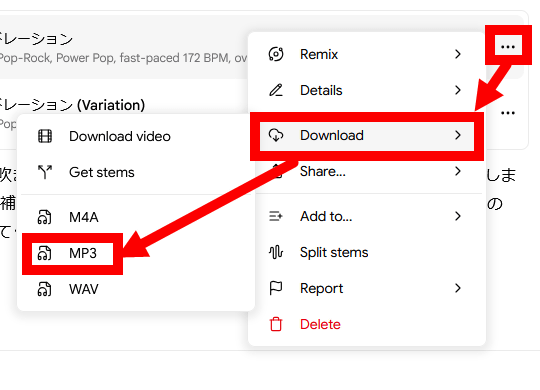The width and height of the screenshot is (540, 390).
Task: Select Split stems menu entry
Action: [367, 252]
